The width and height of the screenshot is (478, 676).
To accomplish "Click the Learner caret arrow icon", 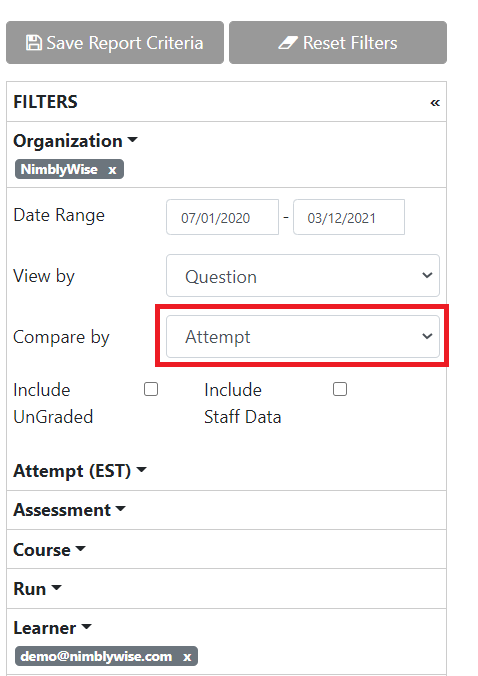I will (87, 626).
